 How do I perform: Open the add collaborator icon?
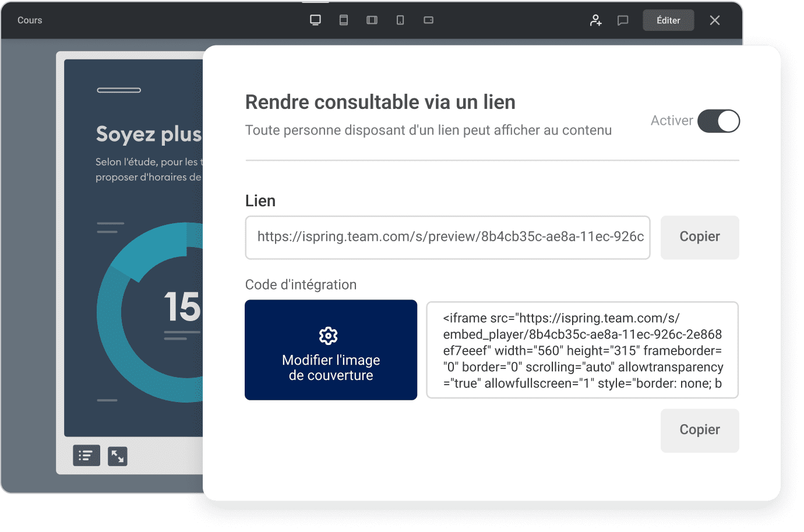tap(595, 20)
